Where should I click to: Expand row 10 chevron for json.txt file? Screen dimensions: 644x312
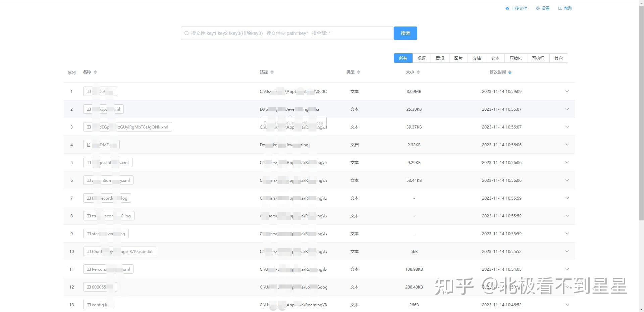567,251
